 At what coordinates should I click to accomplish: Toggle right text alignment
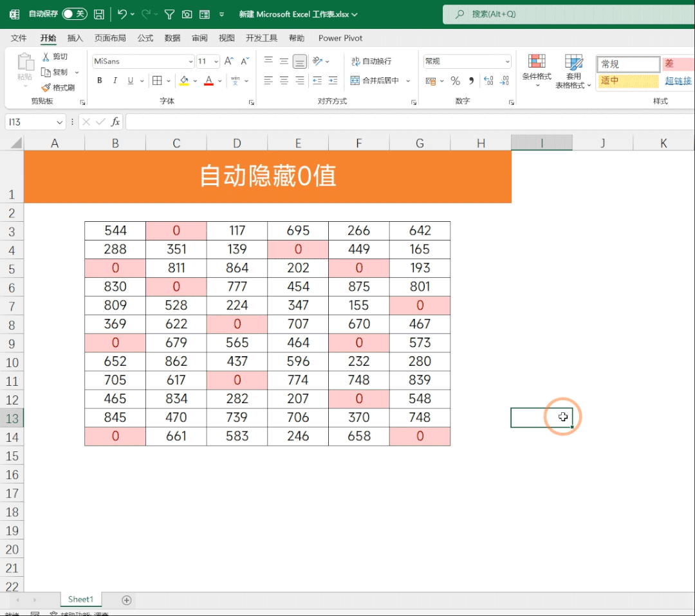[300, 80]
